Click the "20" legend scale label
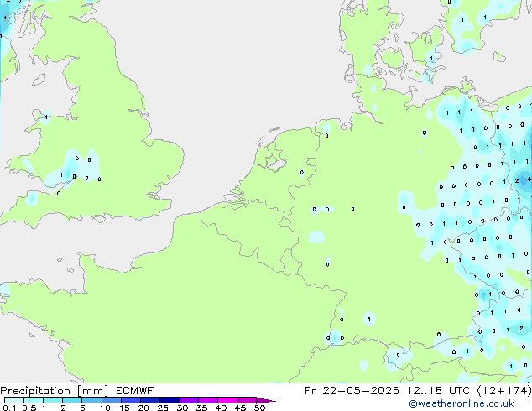 point(143,408)
